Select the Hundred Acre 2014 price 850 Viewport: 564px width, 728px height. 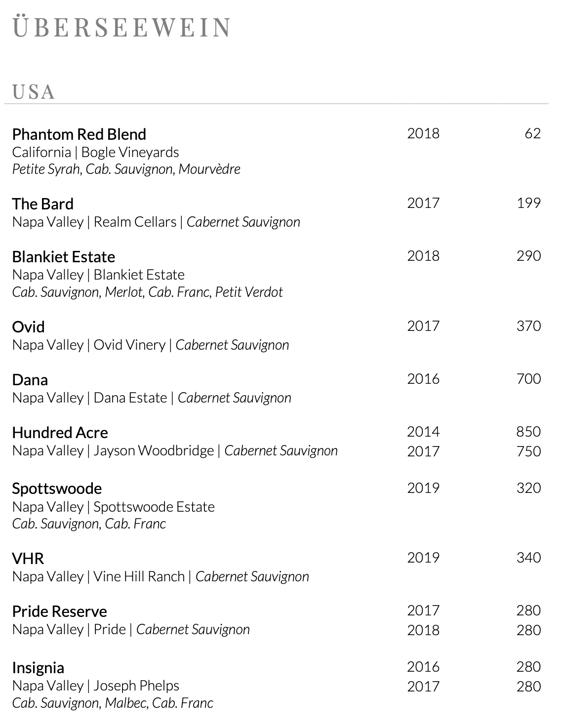pyautogui.click(x=529, y=432)
